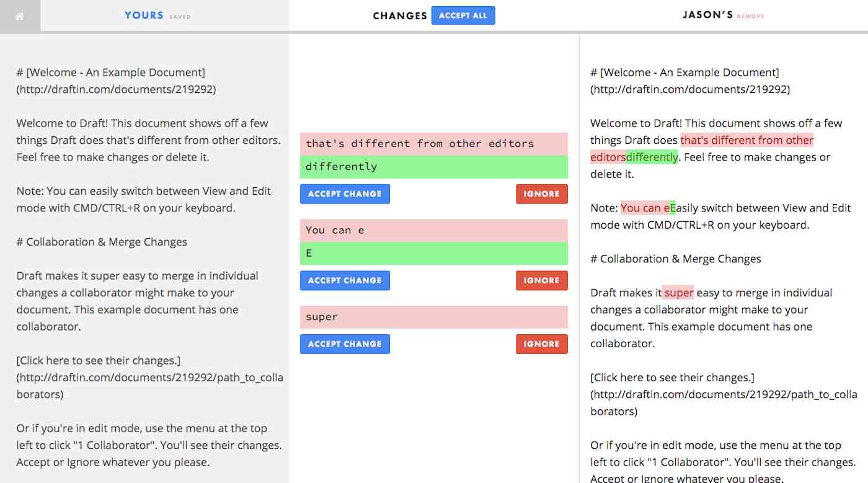Ignore the 'super' deletion change

click(541, 343)
